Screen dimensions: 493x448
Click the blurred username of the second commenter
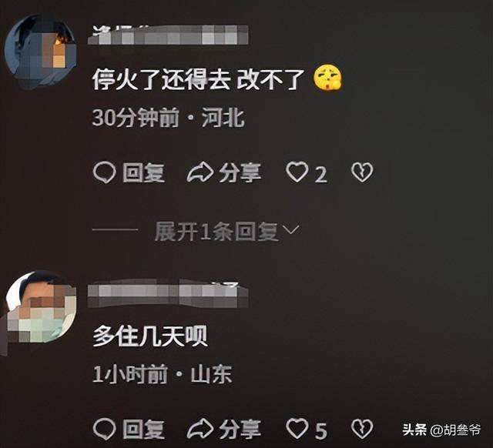pos(168,295)
